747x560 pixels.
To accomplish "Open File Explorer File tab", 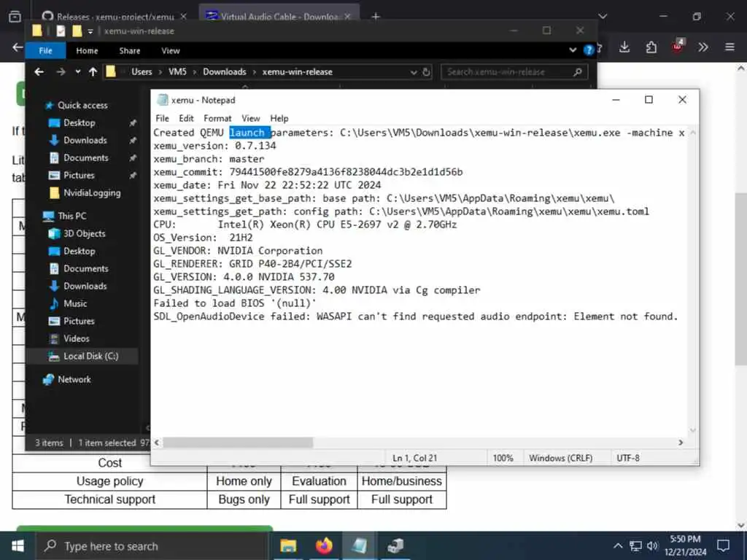I will point(46,50).
